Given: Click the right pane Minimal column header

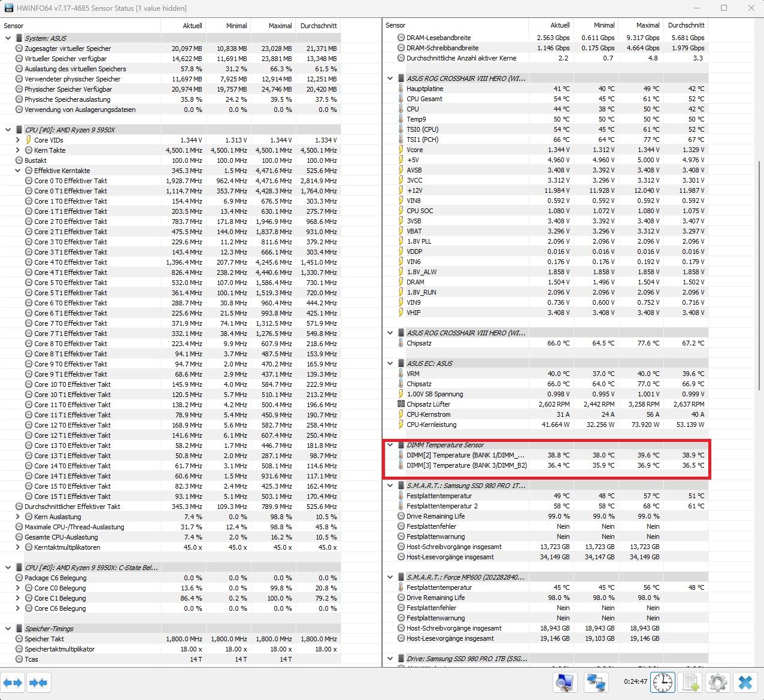Looking at the screenshot, I should 596,25.
